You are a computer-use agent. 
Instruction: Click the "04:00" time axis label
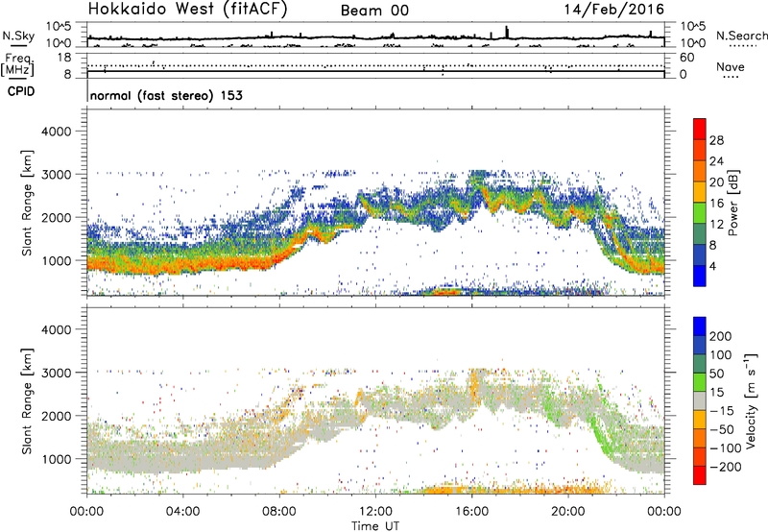pos(183,512)
